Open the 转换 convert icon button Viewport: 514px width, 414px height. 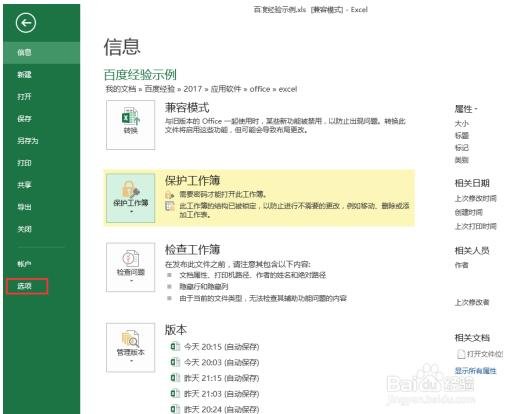130,125
